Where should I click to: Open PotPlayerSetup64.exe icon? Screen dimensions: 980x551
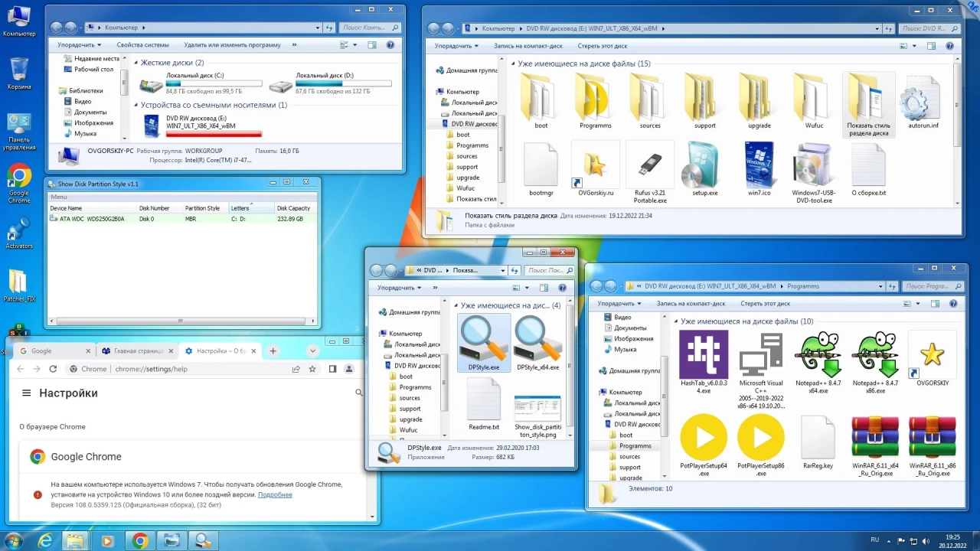(704, 437)
